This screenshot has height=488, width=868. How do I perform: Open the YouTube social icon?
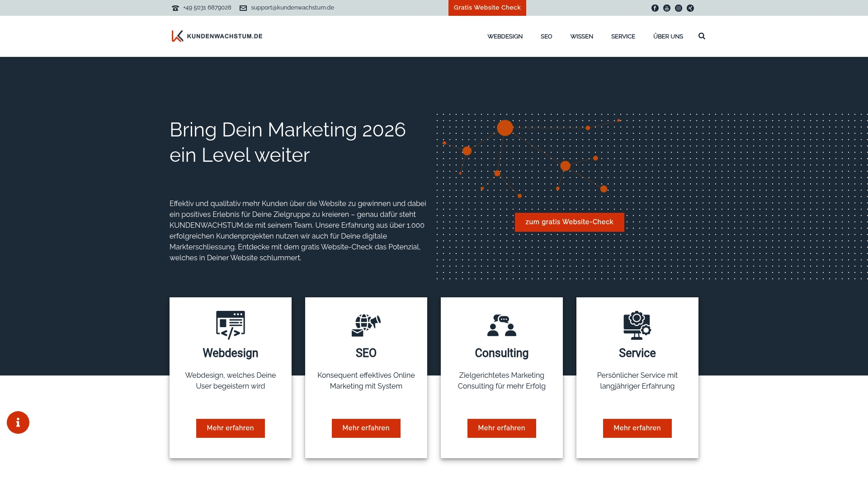pos(667,8)
